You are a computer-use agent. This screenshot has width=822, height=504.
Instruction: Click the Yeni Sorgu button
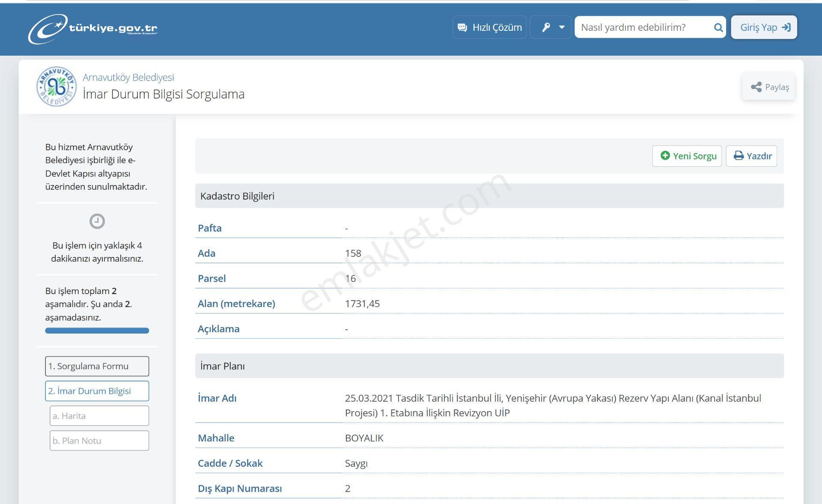point(687,156)
